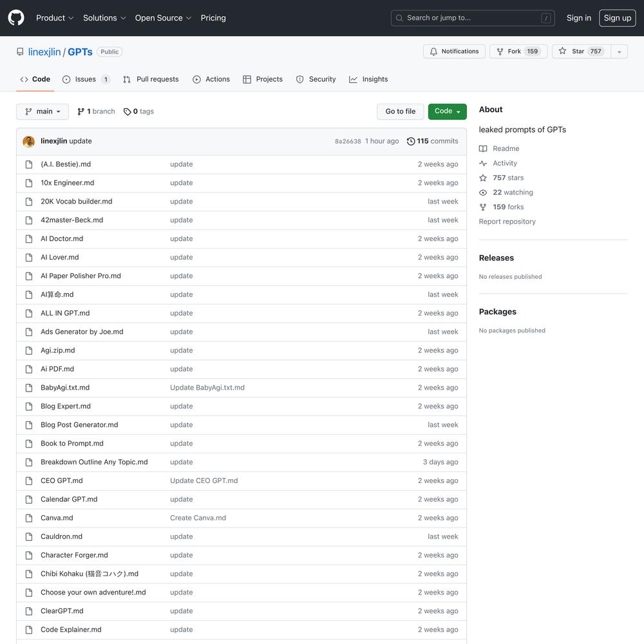
Task: Click the Go to file button
Action: (400, 111)
